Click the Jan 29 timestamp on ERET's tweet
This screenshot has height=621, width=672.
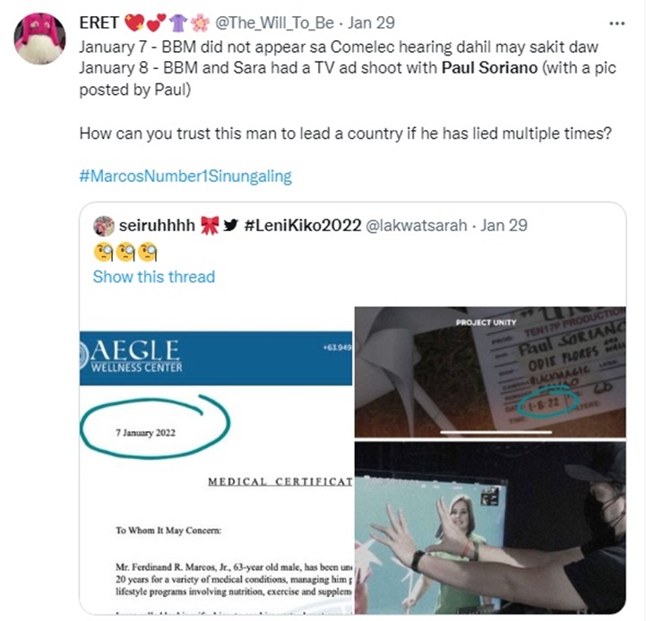click(x=371, y=22)
